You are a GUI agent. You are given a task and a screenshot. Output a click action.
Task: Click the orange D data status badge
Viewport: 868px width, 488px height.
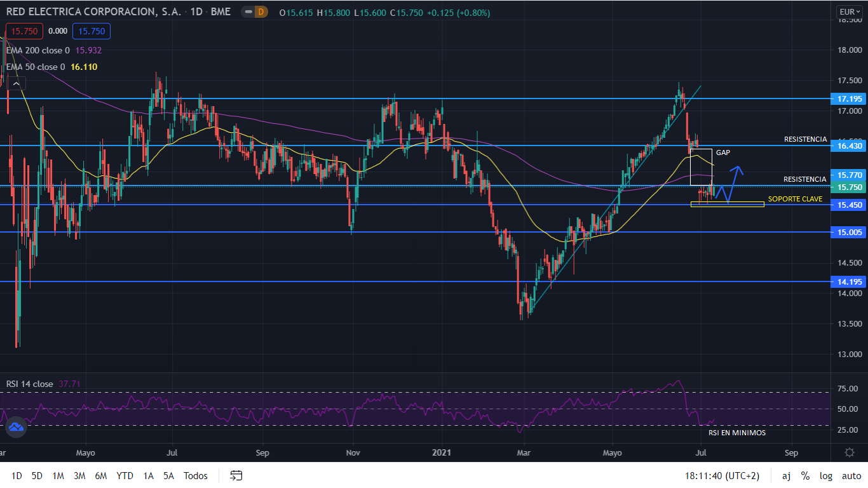click(260, 12)
